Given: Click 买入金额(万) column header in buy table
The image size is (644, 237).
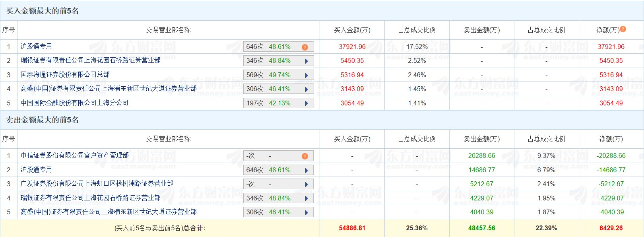Looking at the screenshot, I should (352, 30).
